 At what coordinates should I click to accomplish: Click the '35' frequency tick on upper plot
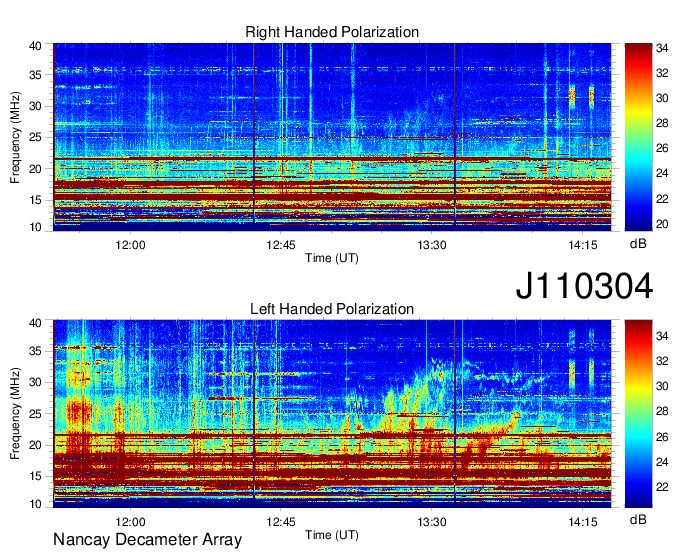pyautogui.click(x=35, y=75)
